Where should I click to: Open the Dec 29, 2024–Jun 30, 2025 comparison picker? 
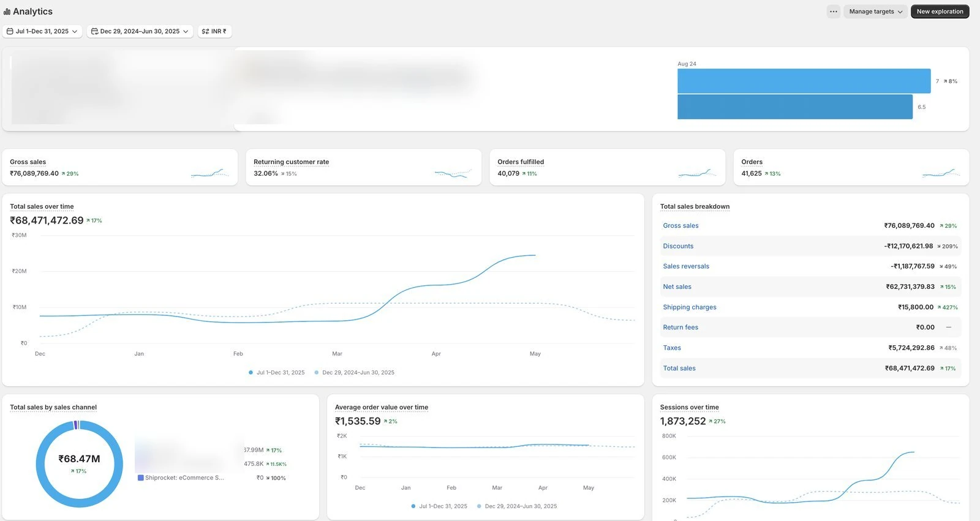click(x=140, y=31)
